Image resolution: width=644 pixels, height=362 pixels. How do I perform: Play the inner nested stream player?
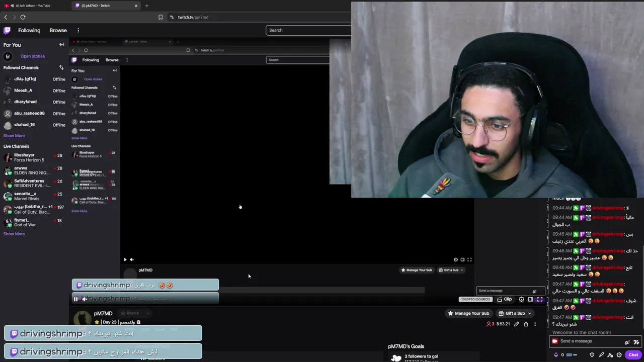(125, 260)
